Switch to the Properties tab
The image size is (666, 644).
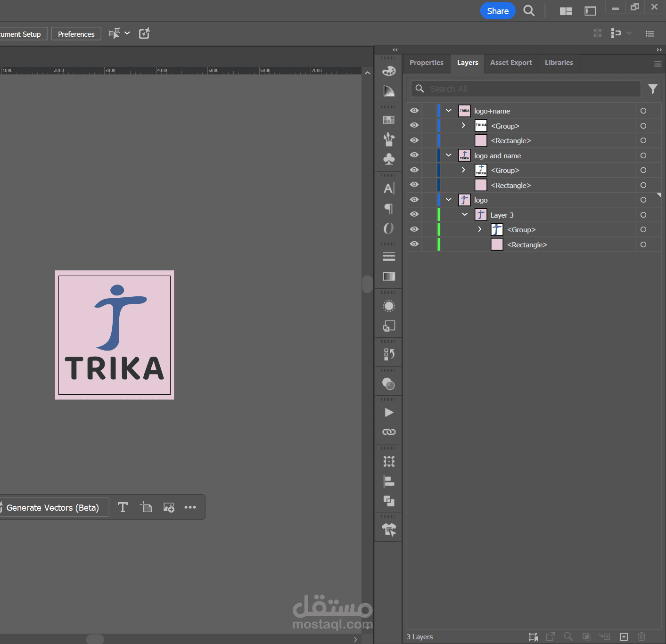[426, 63]
